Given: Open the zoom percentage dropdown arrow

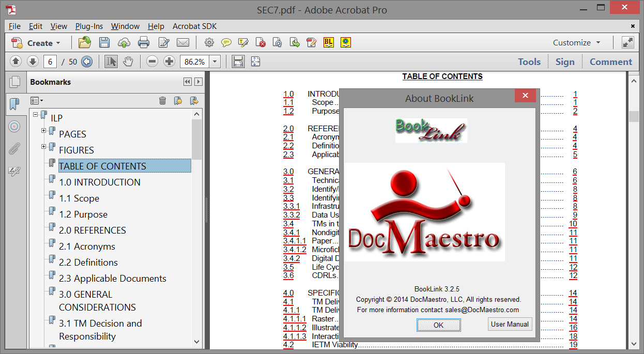Looking at the screenshot, I should (215, 61).
